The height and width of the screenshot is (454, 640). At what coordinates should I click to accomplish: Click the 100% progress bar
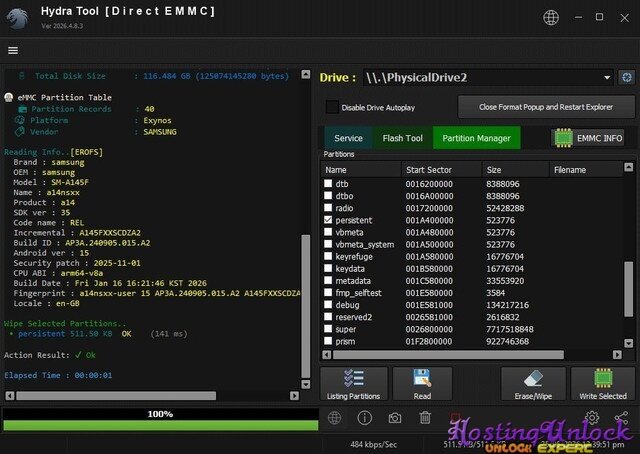160,419
